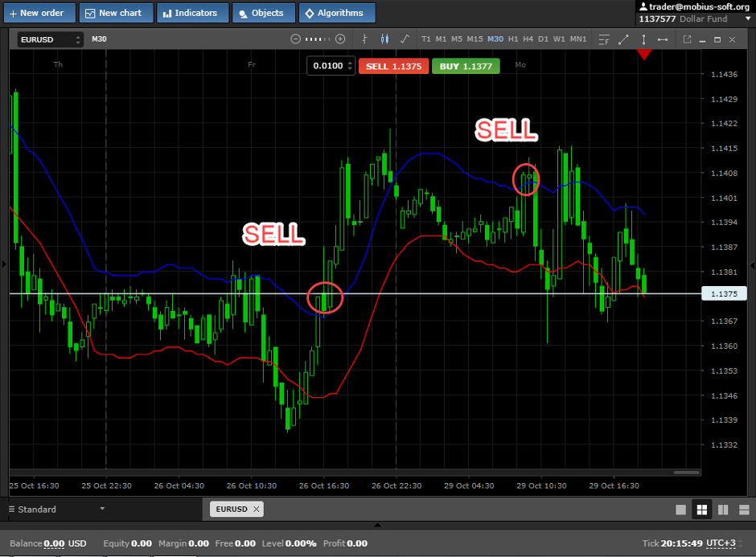Select the D1 timeframe
756x557 pixels.
pyautogui.click(x=543, y=39)
